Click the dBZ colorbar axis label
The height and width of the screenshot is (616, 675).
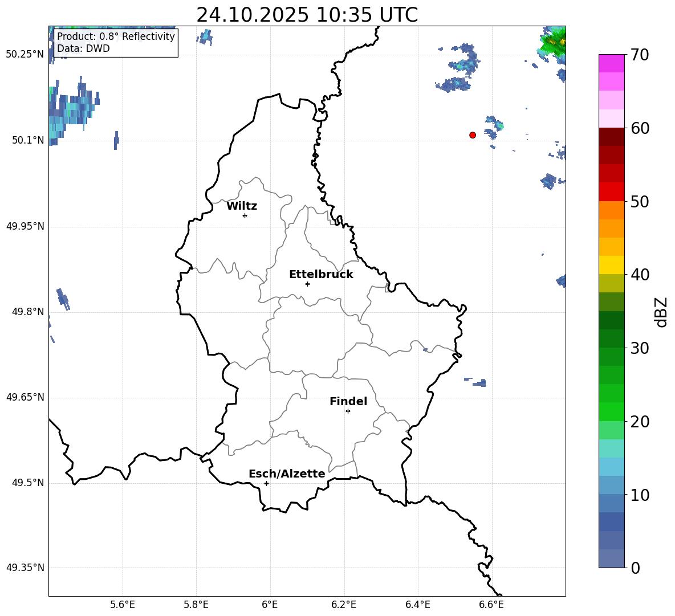pos(661,312)
